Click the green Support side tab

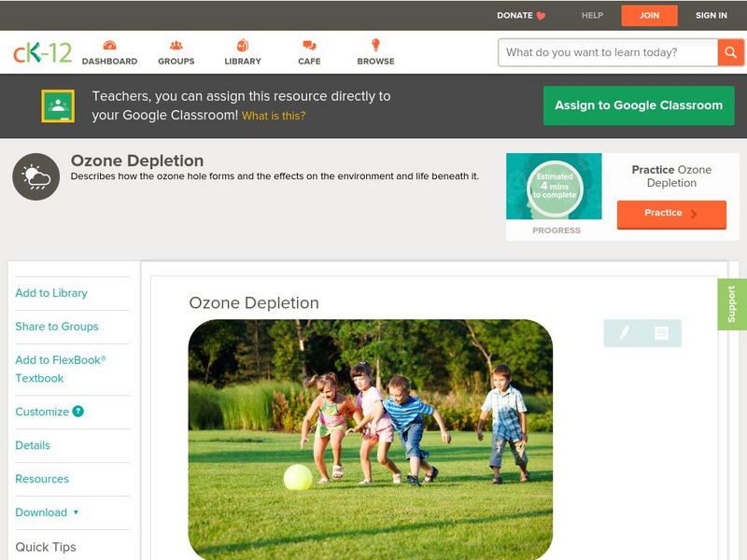tap(732, 304)
